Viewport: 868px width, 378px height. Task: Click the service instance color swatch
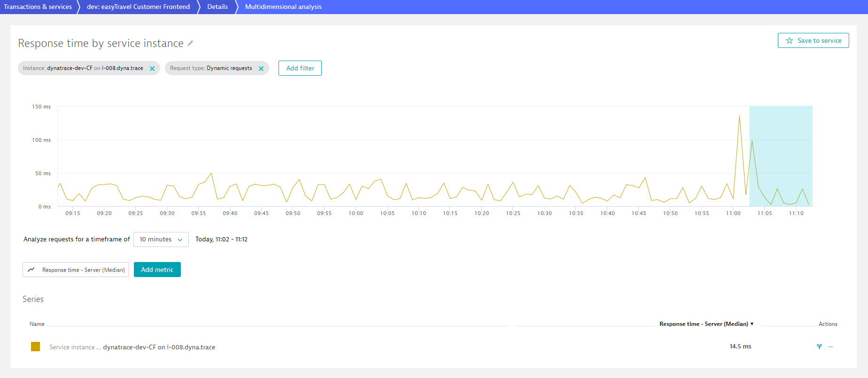coord(35,347)
